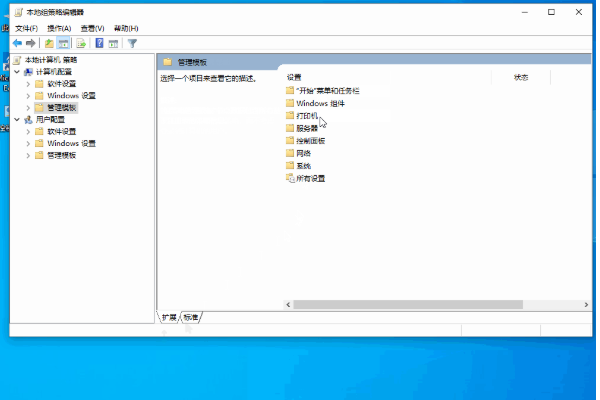Click the Filter funnel toolbar icon

[x=132, y=43]
